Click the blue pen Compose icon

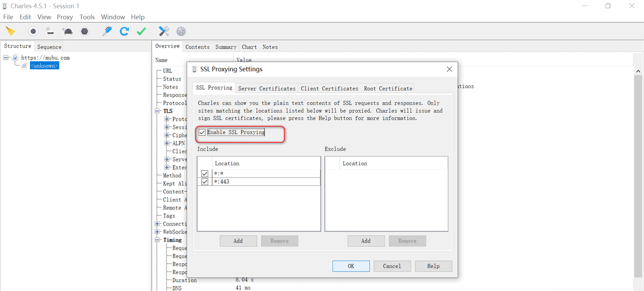[x=107, y=31]
